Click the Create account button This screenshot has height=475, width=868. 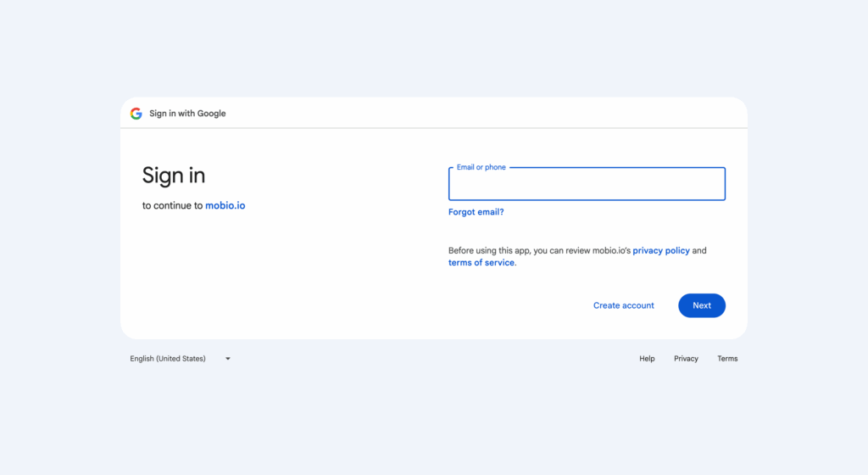coord(623,305)
